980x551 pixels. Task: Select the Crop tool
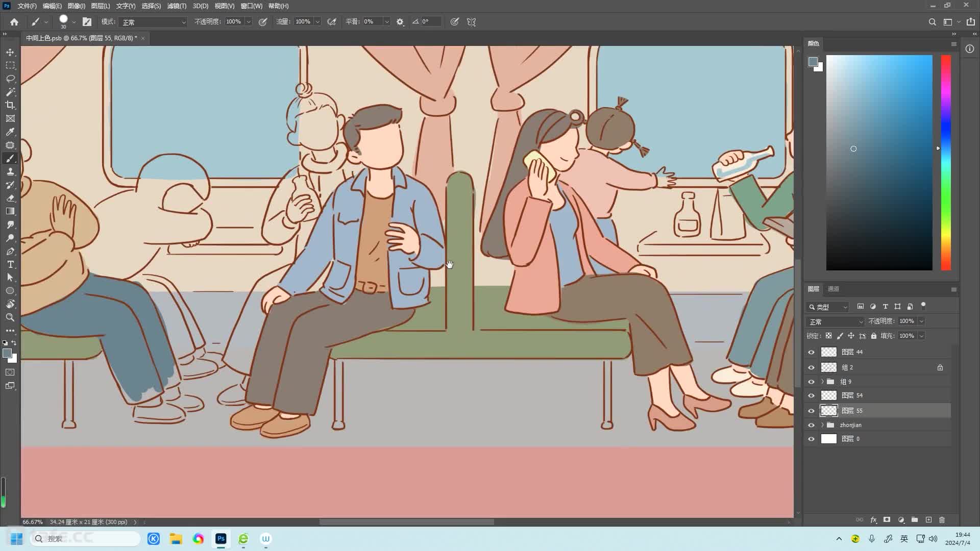10,105
